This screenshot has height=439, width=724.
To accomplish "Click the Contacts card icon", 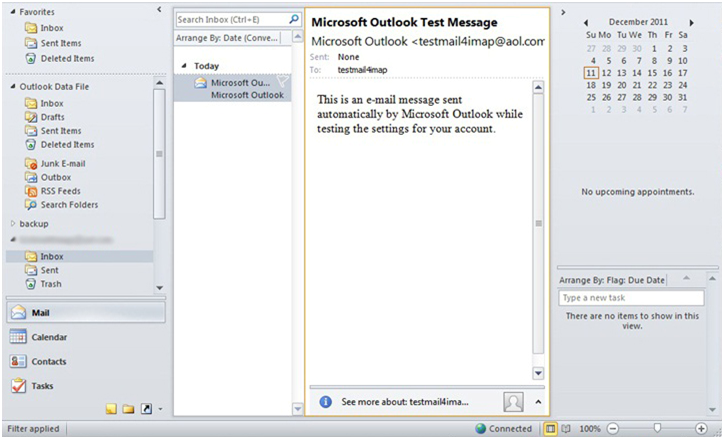I will (x=18, y=361).
